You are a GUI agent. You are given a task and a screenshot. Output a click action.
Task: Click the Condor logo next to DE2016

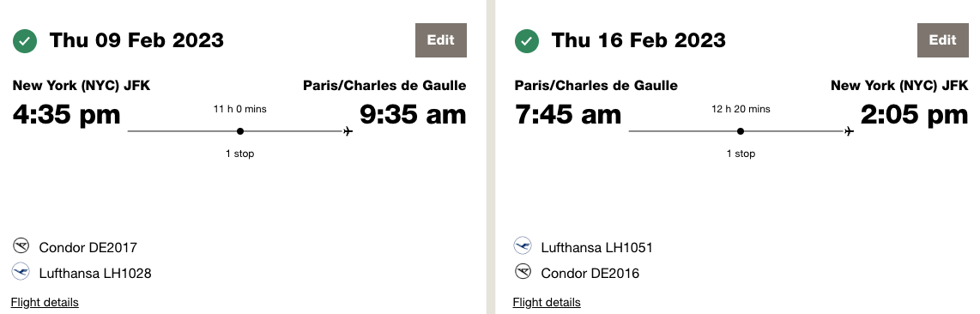523,272
